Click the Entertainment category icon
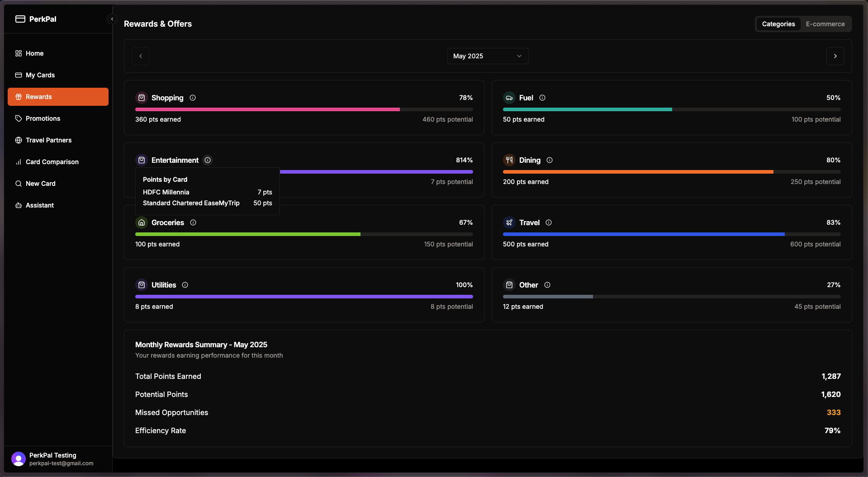Viewport: 868px width, 477px height. click(142, 160)
